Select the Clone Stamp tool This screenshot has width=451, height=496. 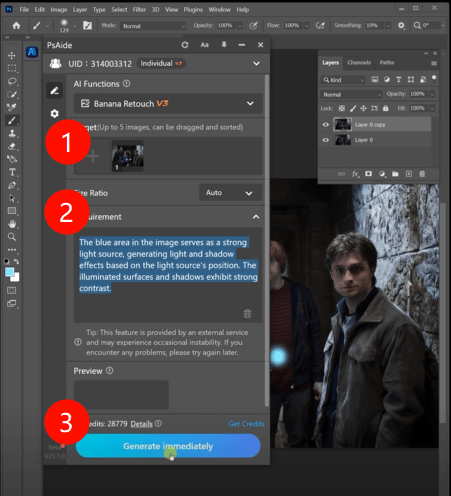[x=12, y=133]
